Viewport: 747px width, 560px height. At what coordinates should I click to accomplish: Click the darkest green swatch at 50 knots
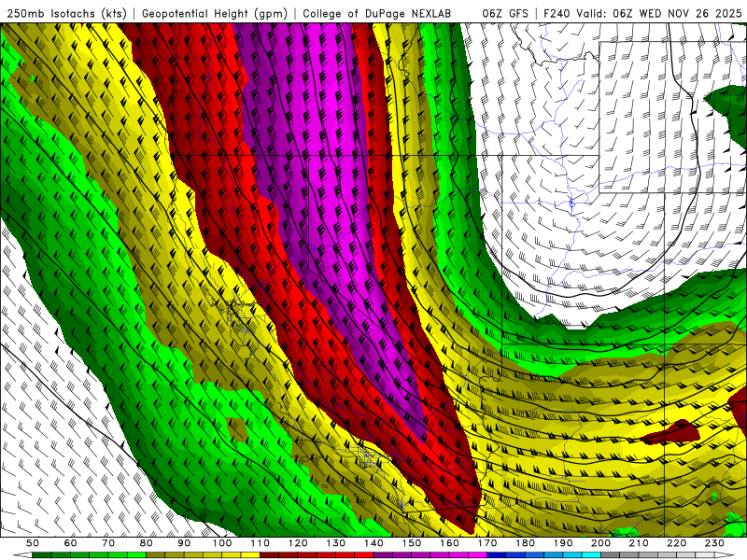pos(41,555)
